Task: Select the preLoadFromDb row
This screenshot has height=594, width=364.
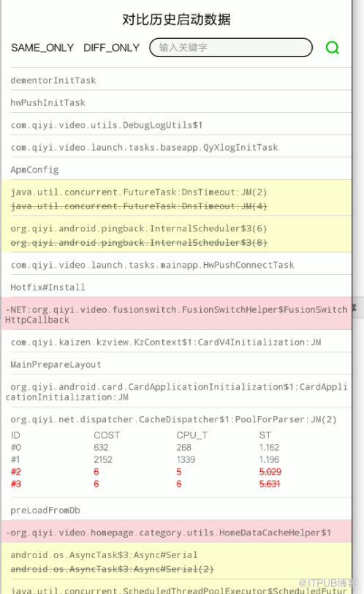Action: [x=176, y=510]
